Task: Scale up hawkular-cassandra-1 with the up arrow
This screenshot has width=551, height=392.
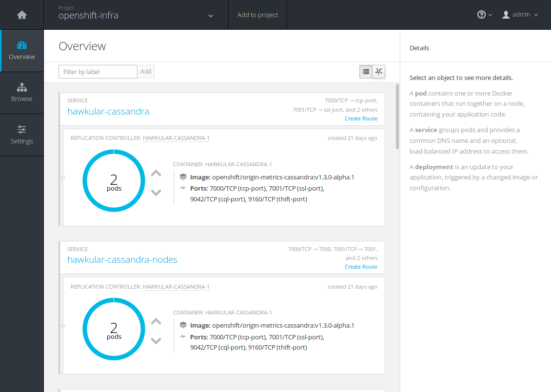Action: point(156,173)
